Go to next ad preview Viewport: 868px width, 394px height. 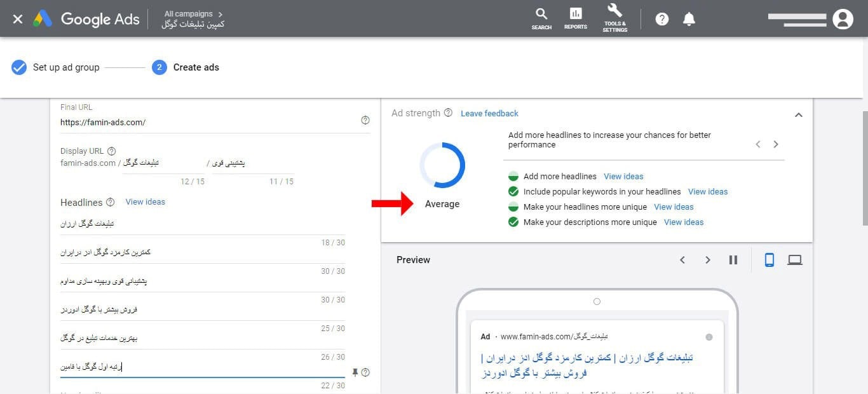[x=708, y=260]
